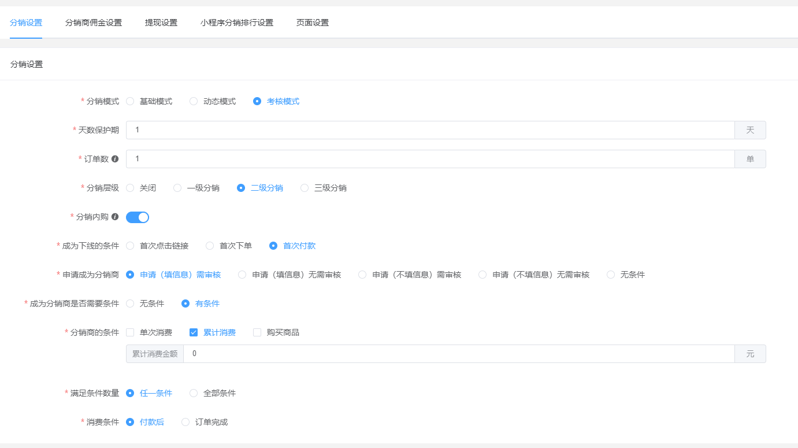Select 首次下单 radio option

coord(210,246)
